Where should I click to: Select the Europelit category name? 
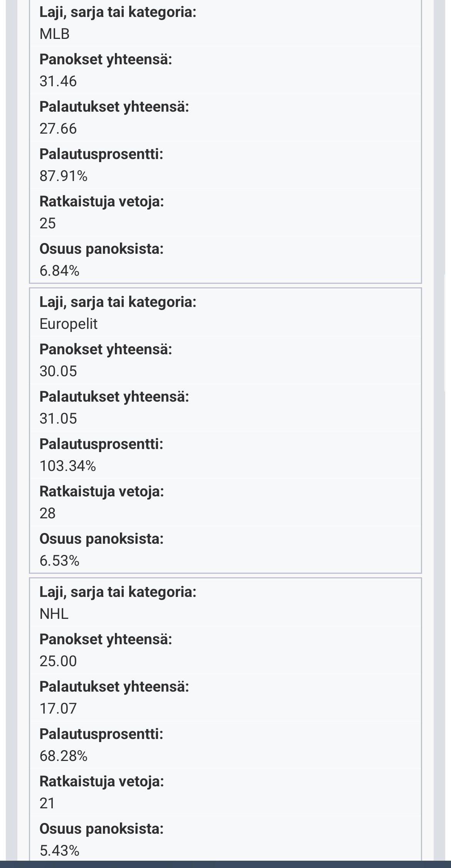coord(68,324)
